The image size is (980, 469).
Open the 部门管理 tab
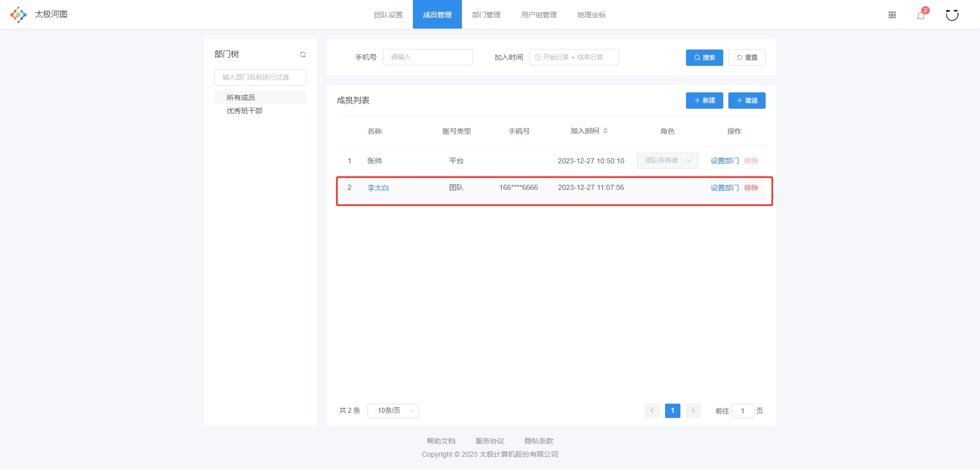(x=486, y=15)
